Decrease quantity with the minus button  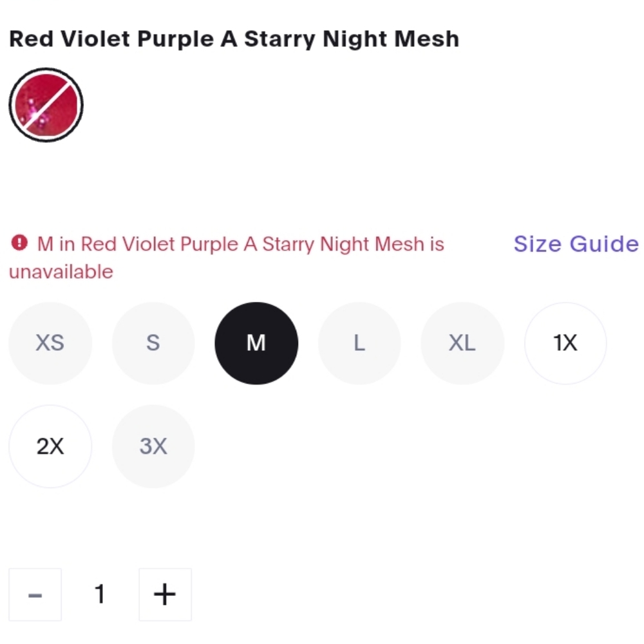pos(35,594)
